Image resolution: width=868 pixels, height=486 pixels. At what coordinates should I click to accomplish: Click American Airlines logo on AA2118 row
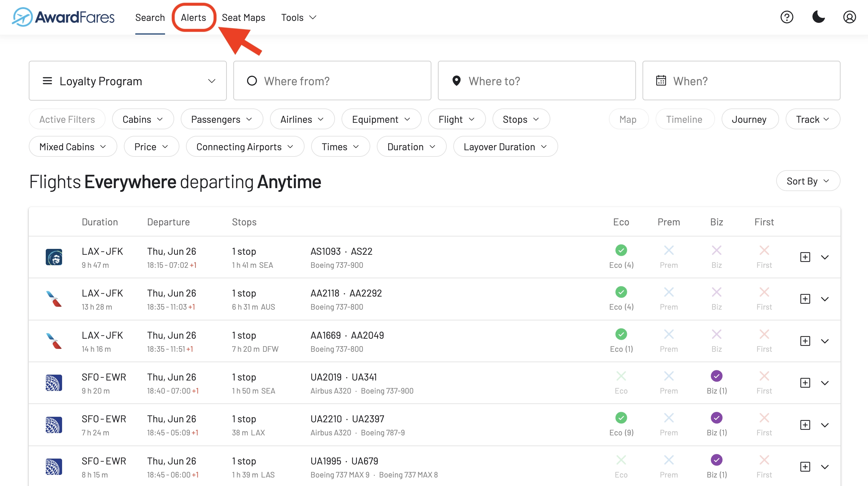(54, 299)
